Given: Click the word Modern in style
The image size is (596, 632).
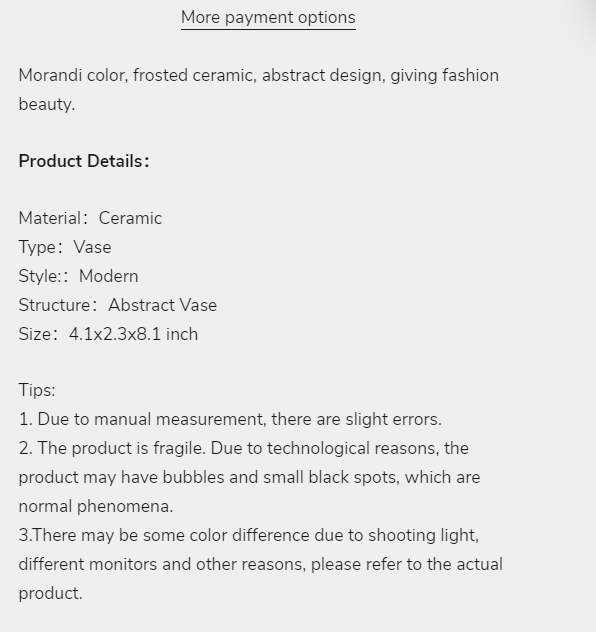Looking at the screenshot, I should coord(109,276).
